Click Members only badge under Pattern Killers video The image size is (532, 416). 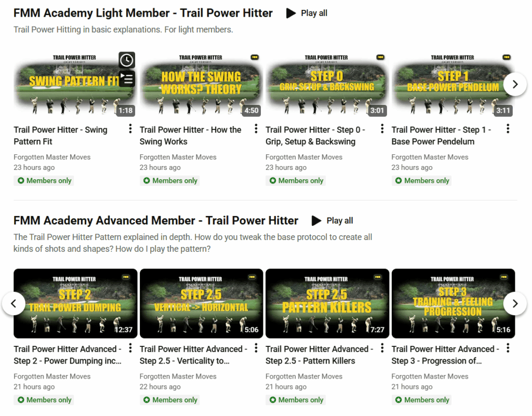click(296, 400)
